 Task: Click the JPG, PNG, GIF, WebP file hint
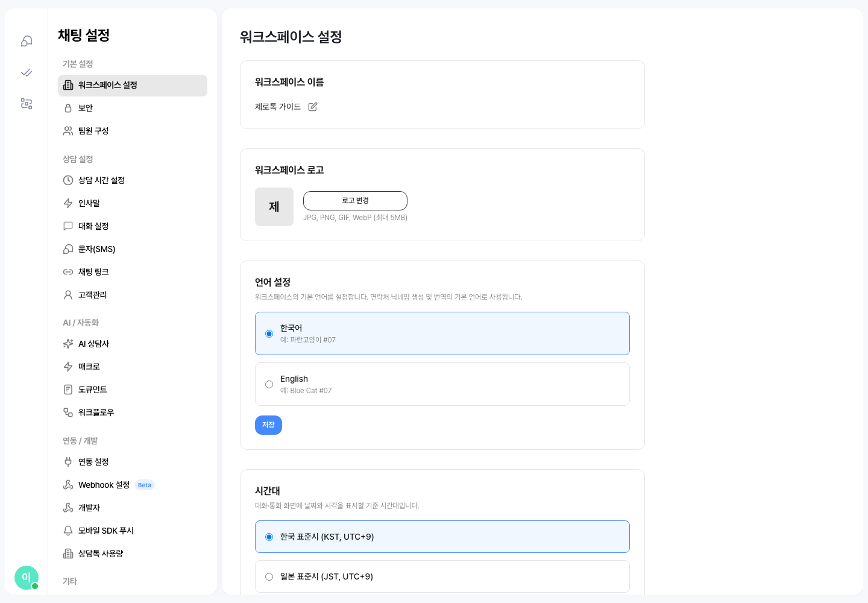355,218
